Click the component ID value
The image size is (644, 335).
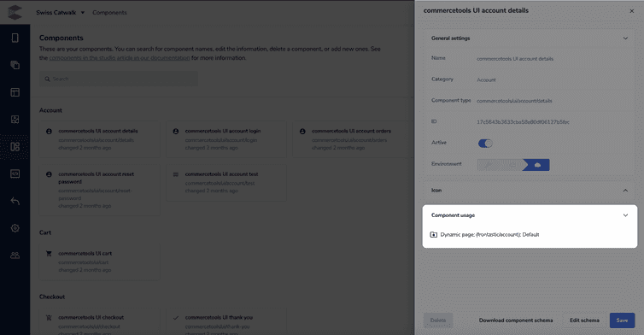[523, 122]
